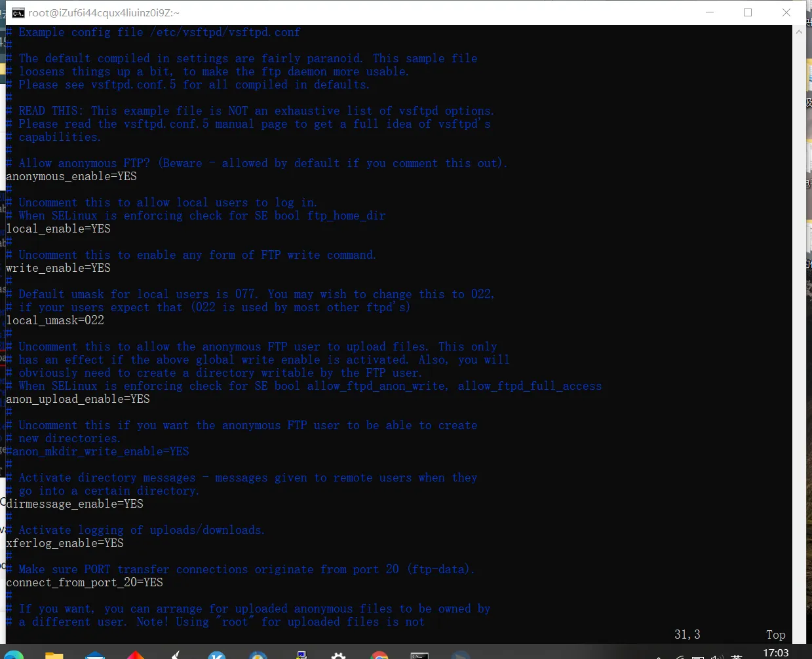This screenshot has width=812, height=659.
Task: Click the anon_upload_enable=YES line
Action: 78,399
